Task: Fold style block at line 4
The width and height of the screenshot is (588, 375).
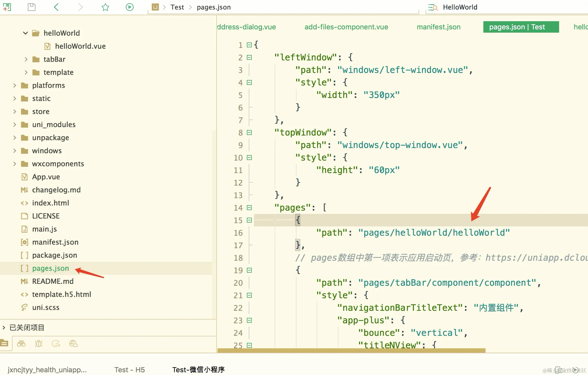Action: (249, 82)
